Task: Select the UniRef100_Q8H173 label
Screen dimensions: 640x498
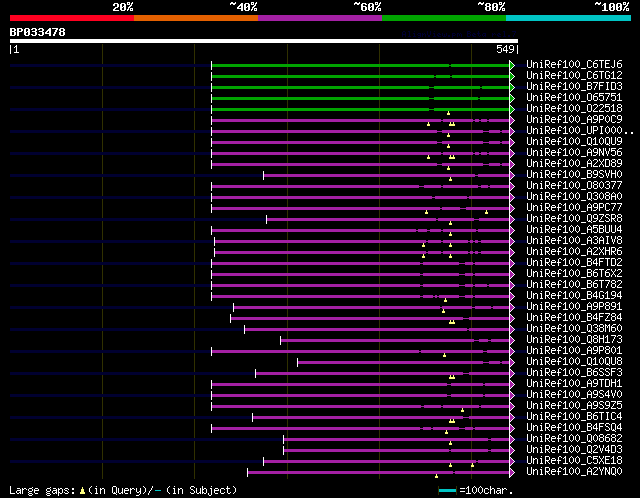Action: (574, 340)
